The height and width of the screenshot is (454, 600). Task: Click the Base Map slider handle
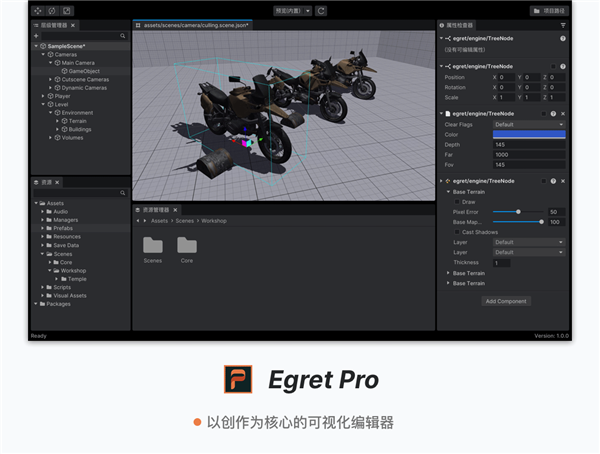tap(541, 222)
